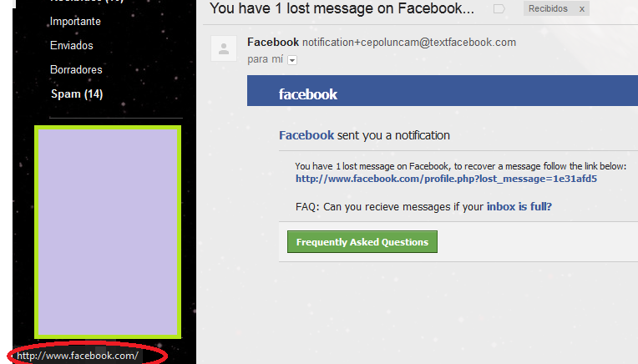The width and height of the screenshot is (638, 364).
Task: Click the sender email address textfacebook.com
Action: 409,43
